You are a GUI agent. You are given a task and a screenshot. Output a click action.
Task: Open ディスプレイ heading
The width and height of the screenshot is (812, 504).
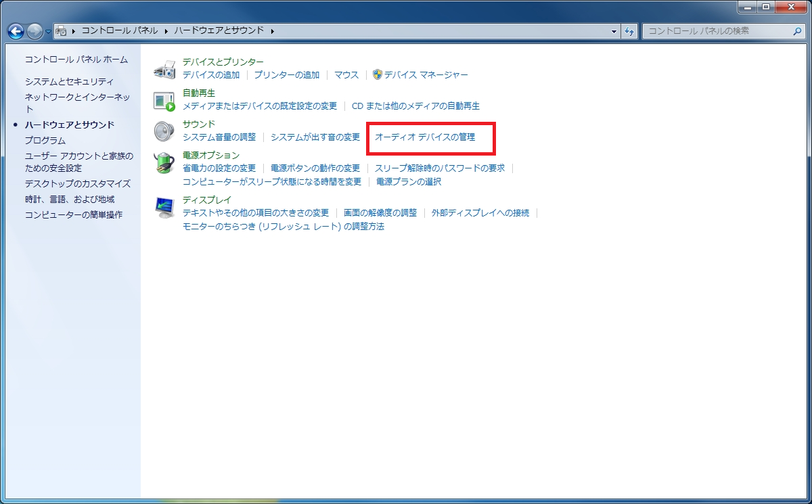click(207, 200)
